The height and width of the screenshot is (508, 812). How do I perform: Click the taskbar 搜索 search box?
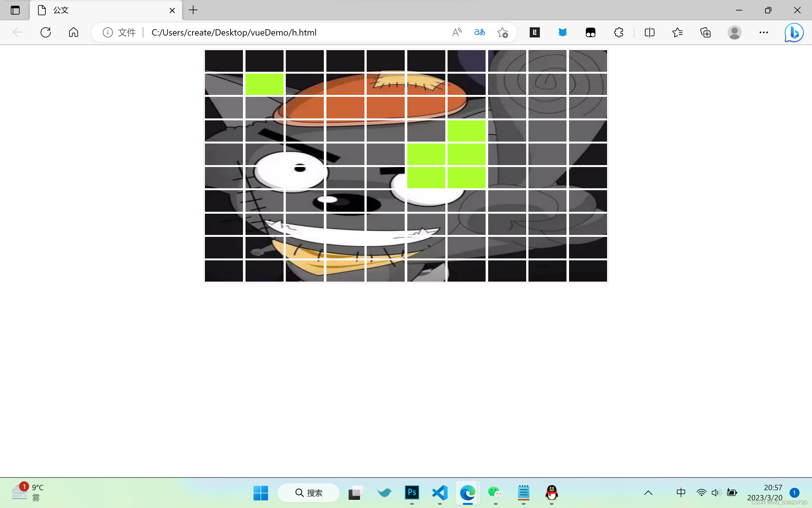[x=309, y=493]
